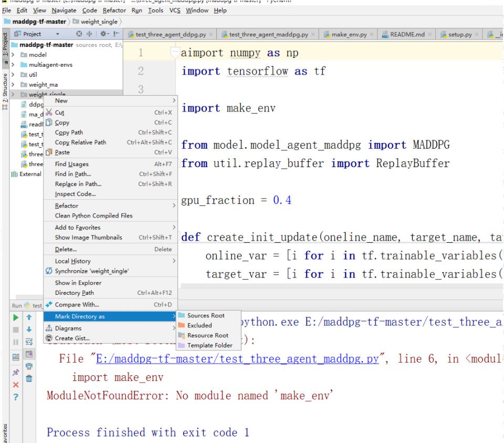Open Project panel settings gear
The image size is (504, 443).
pos(103,34)
